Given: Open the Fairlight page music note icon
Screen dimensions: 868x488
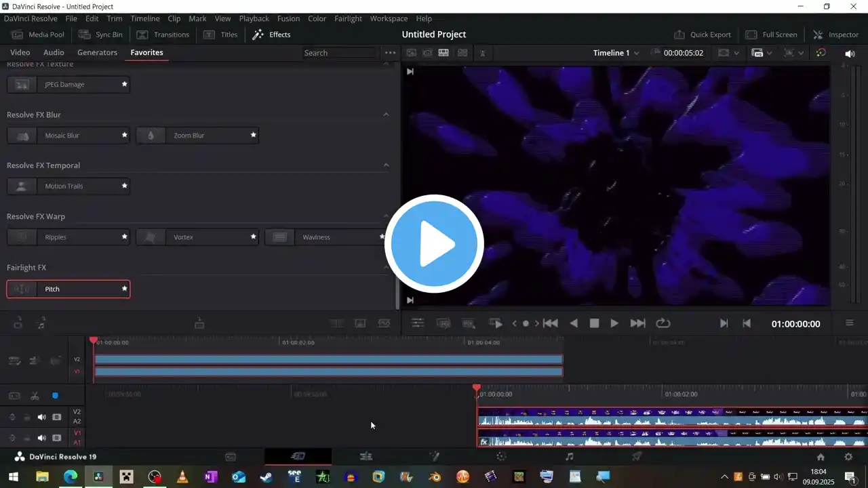Looking at the screenshot, I should (x=569, y=457).
